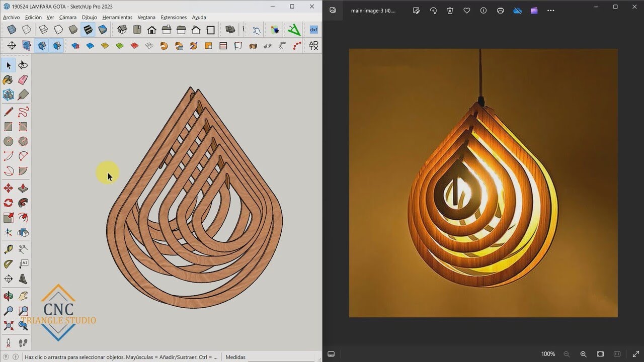Screen dimensions: 644x362
Task: Delete the image with trash icon
Action: pyautogui.click(x=450, y=11)
